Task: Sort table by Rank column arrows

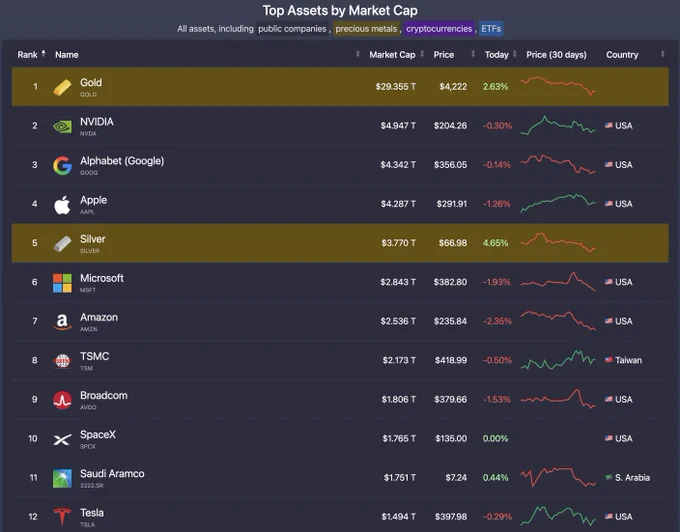Action: [43, 54]
